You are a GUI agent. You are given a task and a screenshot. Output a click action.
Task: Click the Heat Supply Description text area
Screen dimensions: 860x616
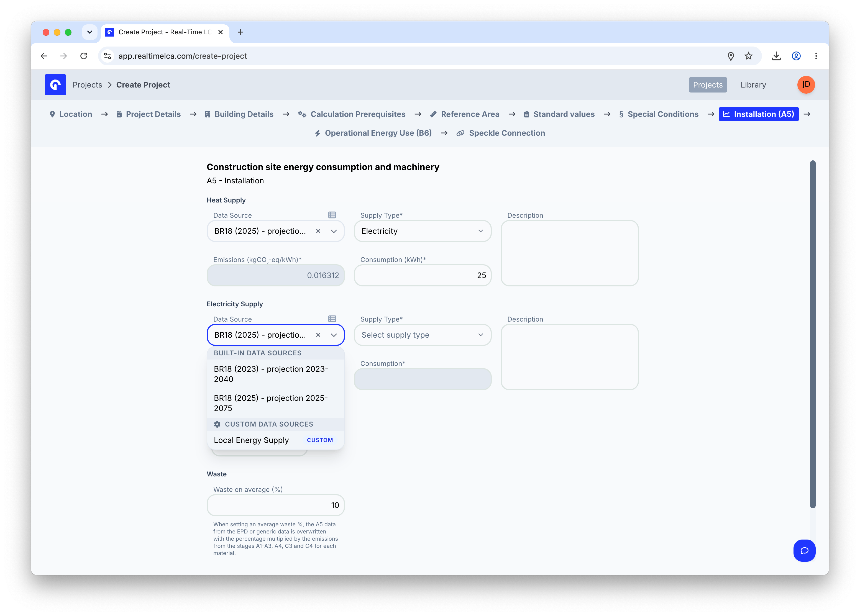click(x=570, y=253)
